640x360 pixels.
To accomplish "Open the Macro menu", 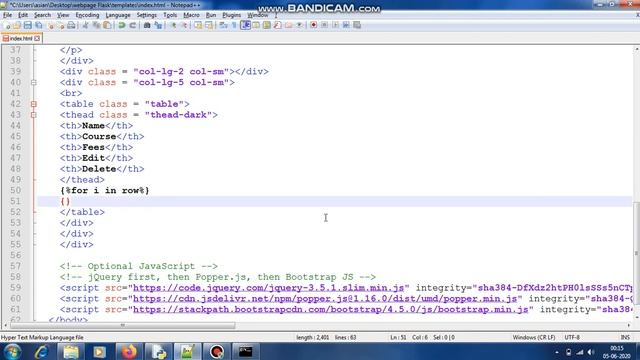I will tap(191, 15).
